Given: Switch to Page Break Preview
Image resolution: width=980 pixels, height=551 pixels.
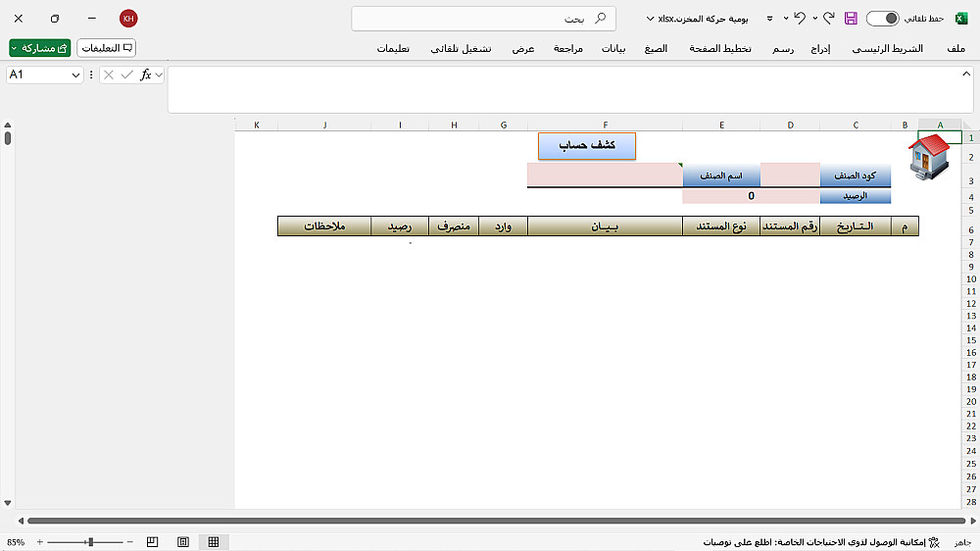Looking at the screenshot, I should [152, 541].
